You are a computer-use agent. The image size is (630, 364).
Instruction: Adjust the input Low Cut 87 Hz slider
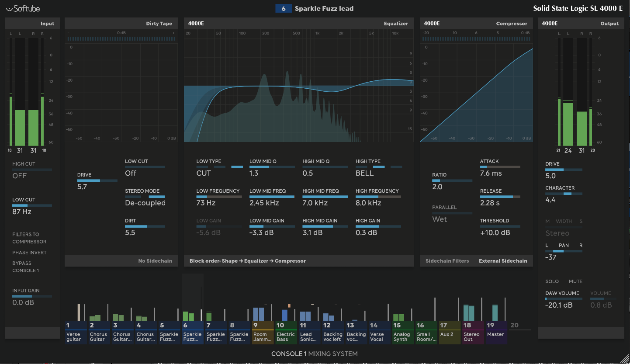tap(32, 205)
